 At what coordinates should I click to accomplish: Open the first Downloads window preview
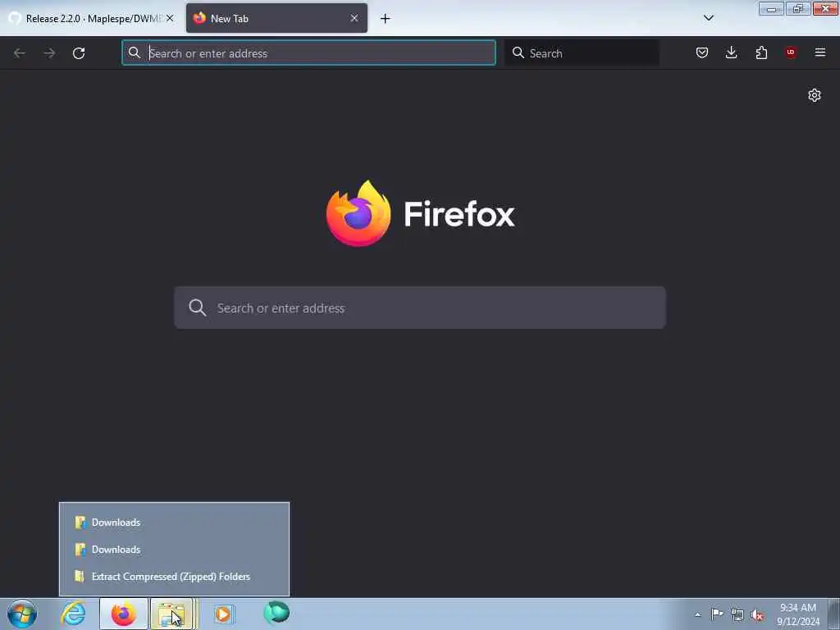(174, 523)
